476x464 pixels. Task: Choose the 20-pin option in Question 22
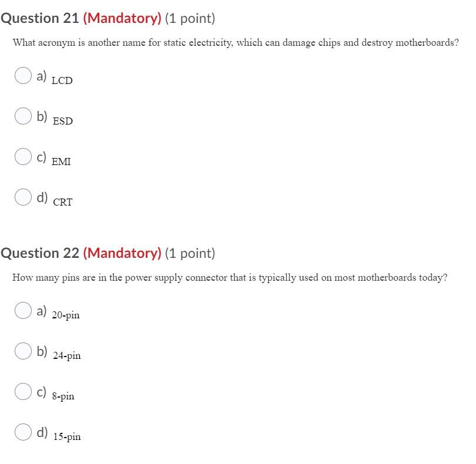(23, 310)
